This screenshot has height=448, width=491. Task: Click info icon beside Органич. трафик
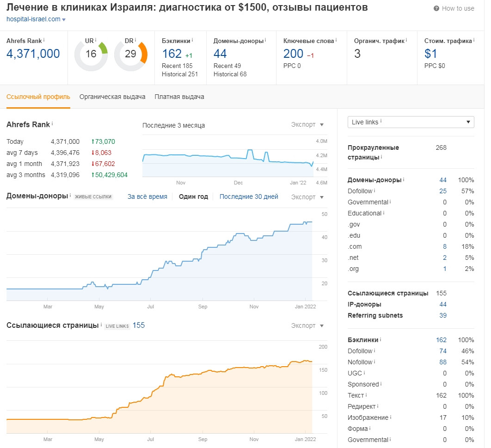tap(406, 41)
